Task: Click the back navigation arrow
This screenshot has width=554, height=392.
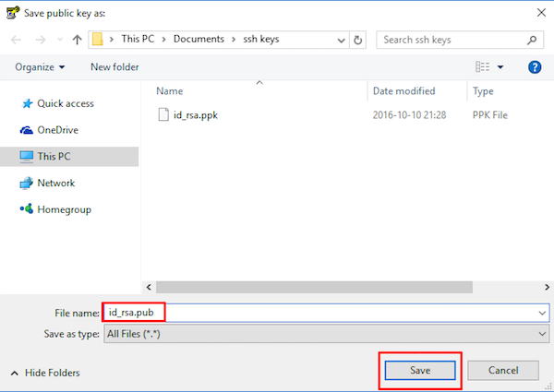Action: (16, 40)
